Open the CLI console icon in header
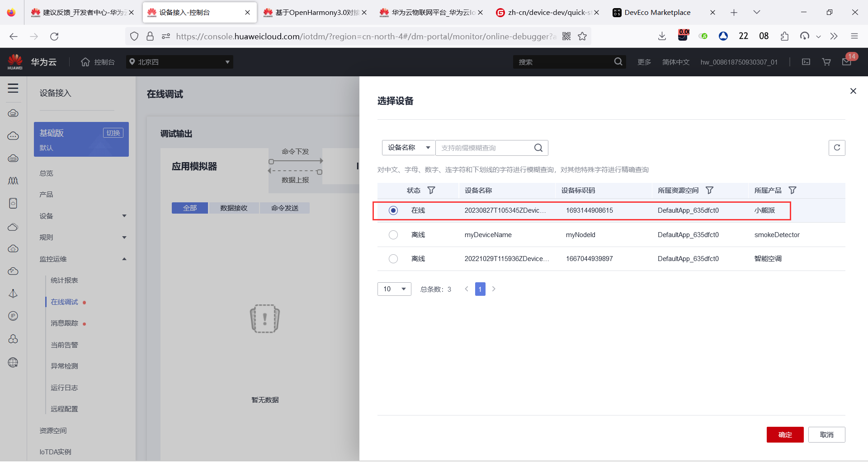 (806, 62)
